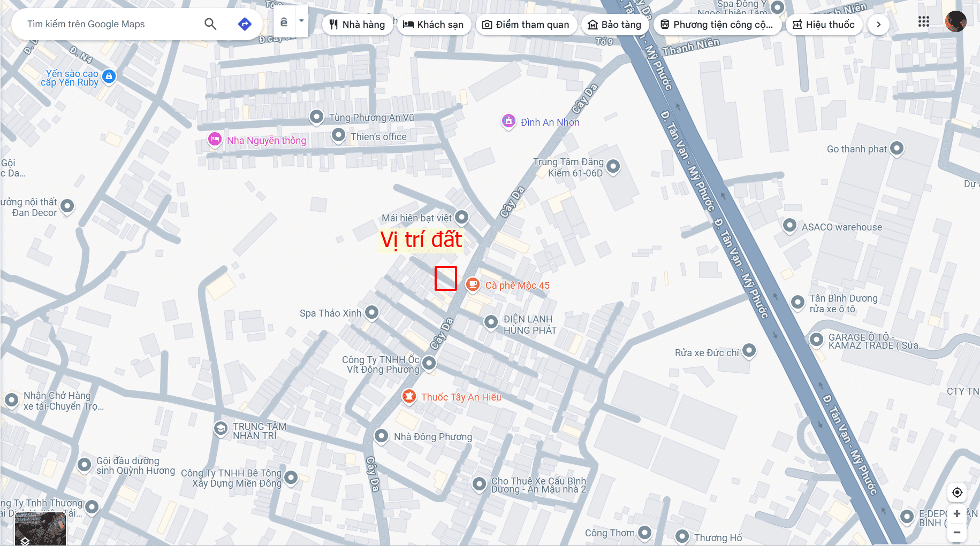The image size is (980, 546).
Task: Open directions with the blue arrow icon
Action: (245, 24)
